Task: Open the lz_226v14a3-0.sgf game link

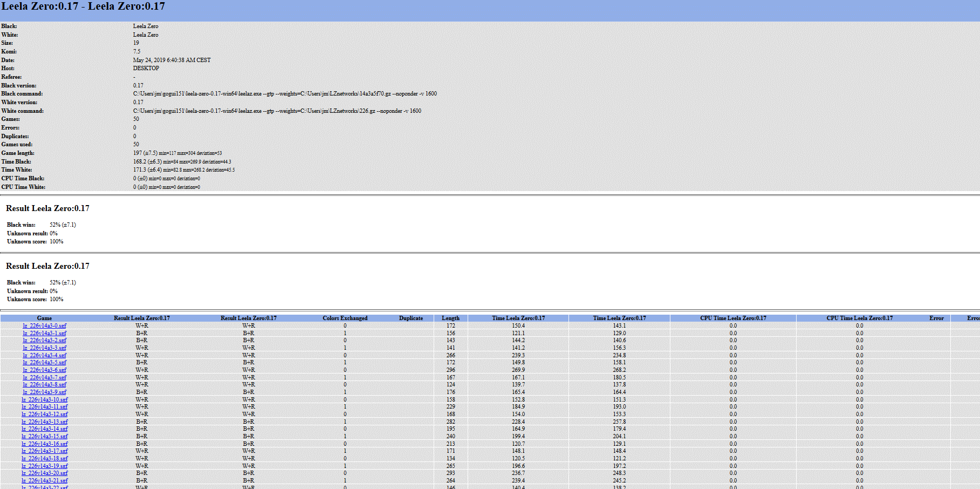Action: [44, 326]
